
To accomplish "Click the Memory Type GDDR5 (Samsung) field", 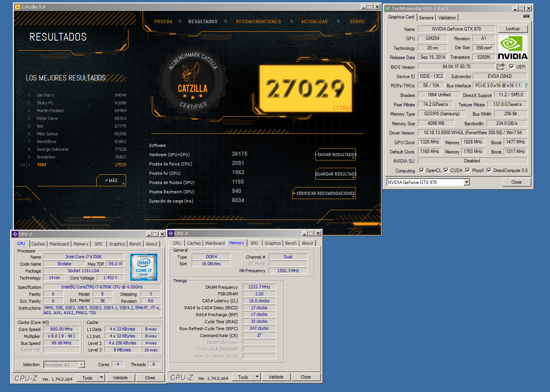I will click(x=442, y=114).
